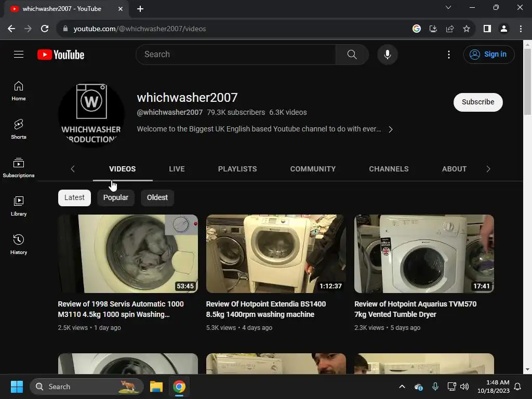
Task: Click the whichwasher2007 channel avatar
Action: (91, 115)
